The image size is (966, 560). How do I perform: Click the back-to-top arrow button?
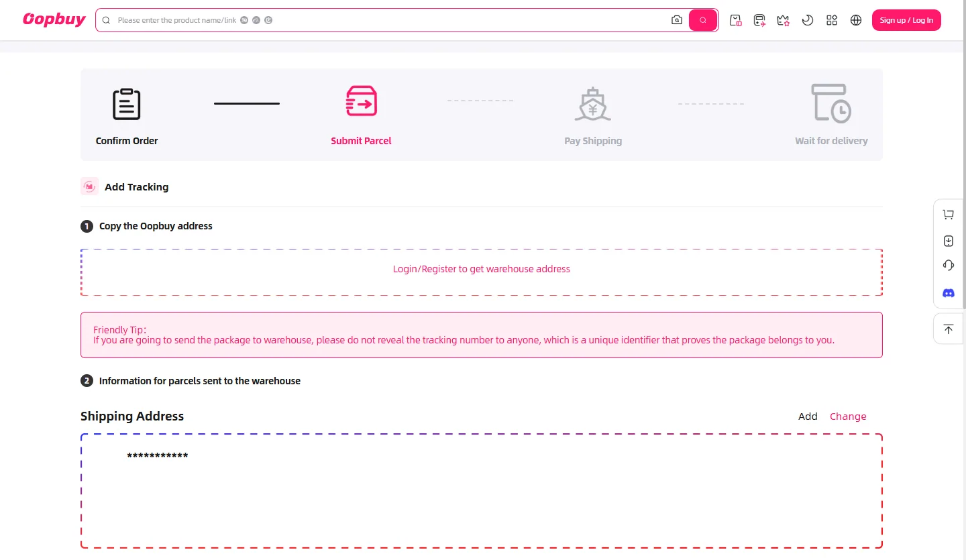[948, 329]
